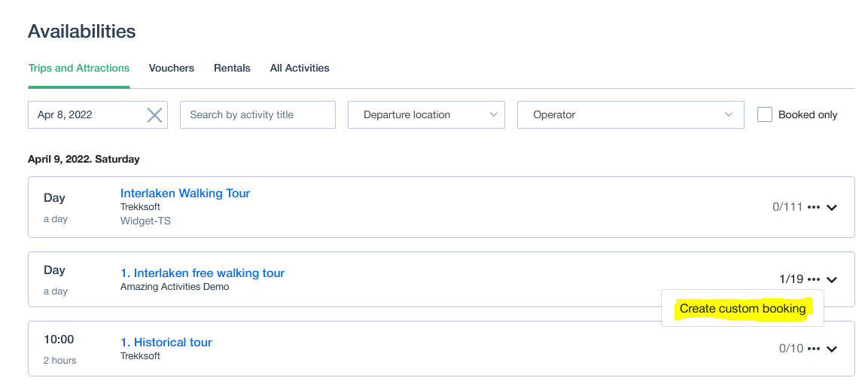Click the Search by activity title field
The image size is (868, 384).
pyautogui.click(x=257, y=114)
